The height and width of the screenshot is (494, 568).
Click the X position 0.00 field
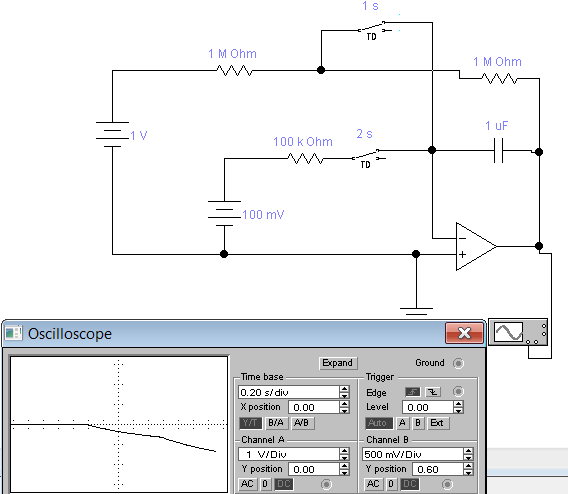click(314, 407)
